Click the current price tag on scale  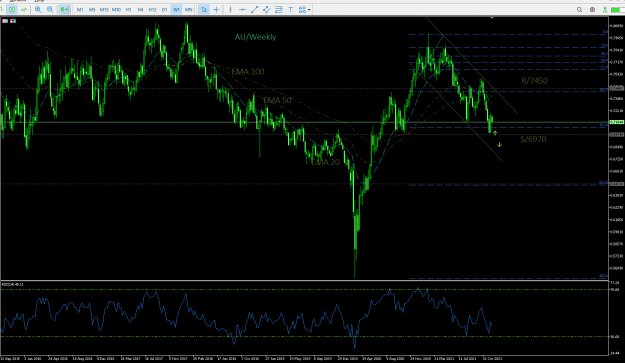(x=617, y=122)
